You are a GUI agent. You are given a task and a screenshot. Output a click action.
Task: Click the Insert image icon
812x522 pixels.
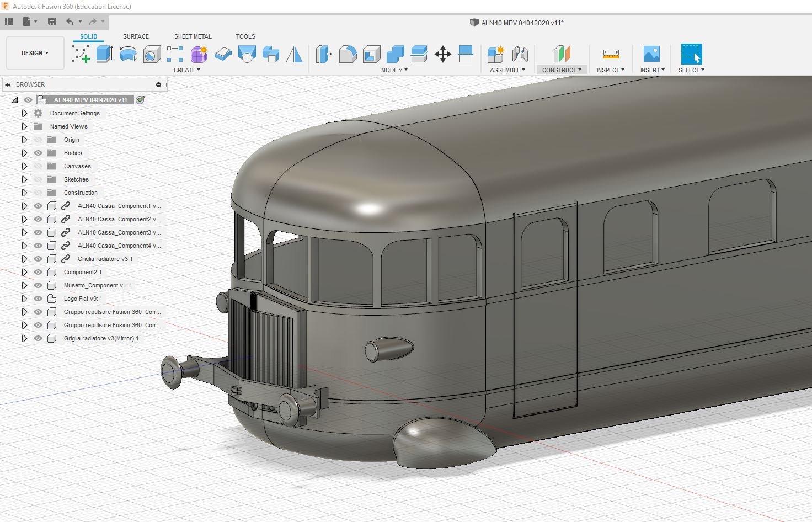click(x=651, y=54)
